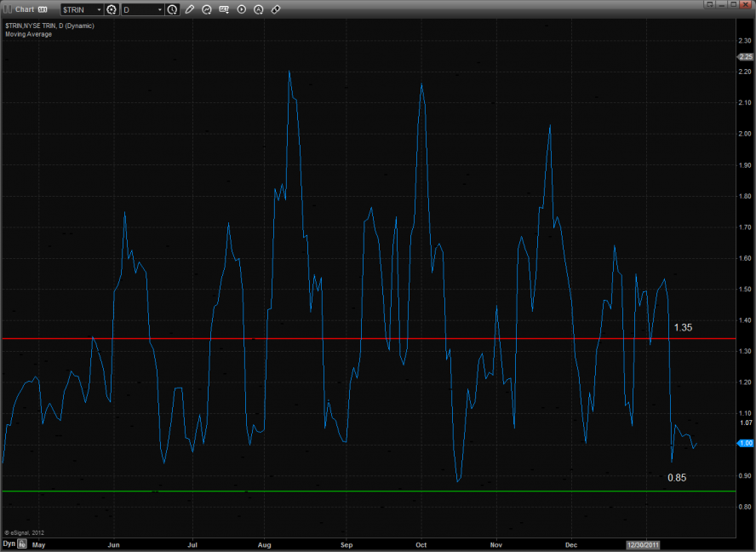Click the 1.35 line annotation text
The width and height of the screenshot is (756, 552).
click(683, 328)
